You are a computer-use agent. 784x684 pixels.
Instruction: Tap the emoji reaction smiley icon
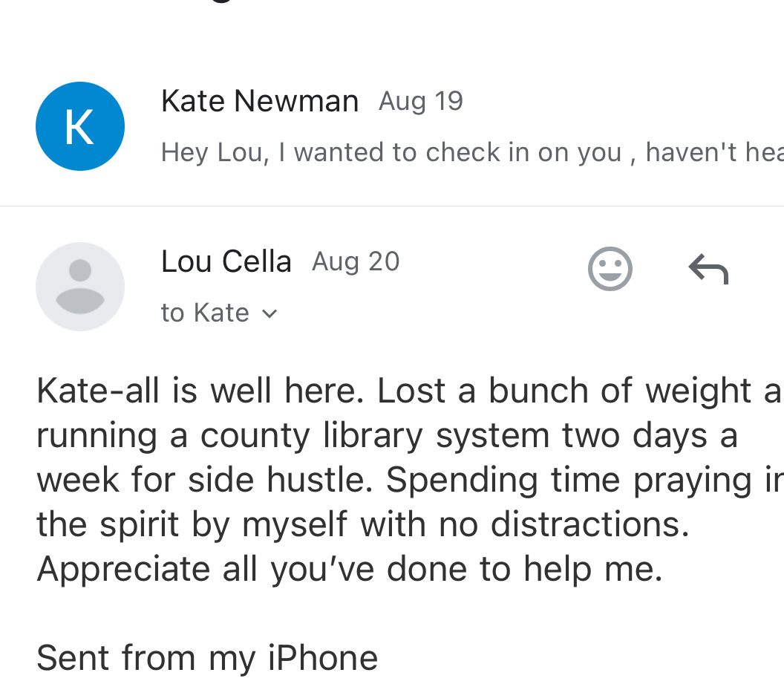[x=610, y=269]
